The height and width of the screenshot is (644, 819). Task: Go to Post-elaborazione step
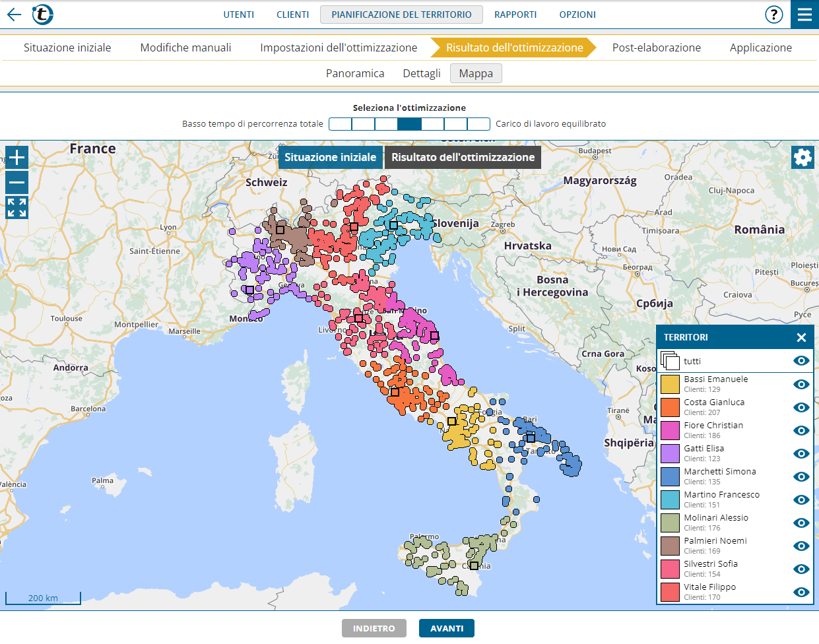(657, 48)
